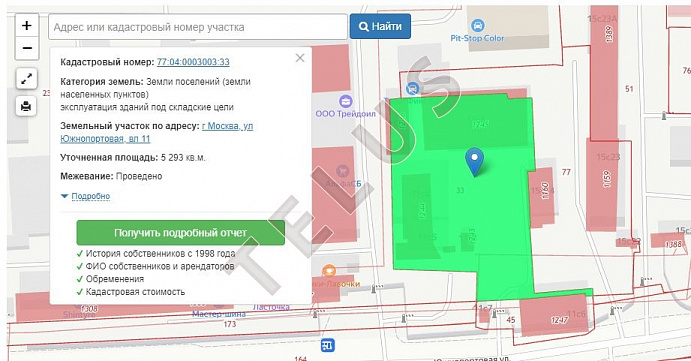Click number 45 label near building 1247
This screenshot has height=361, width=691.
tap(511, 320)
